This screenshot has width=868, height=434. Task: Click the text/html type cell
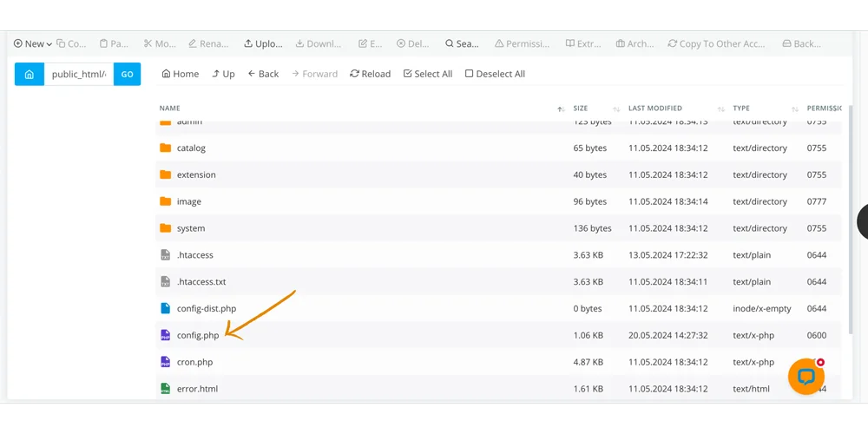click(x=751, y=389)
